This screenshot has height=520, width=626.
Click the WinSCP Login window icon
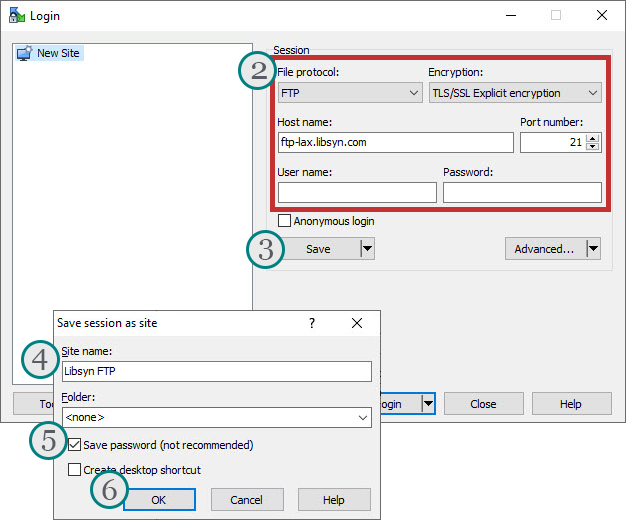tap(17, 16)
